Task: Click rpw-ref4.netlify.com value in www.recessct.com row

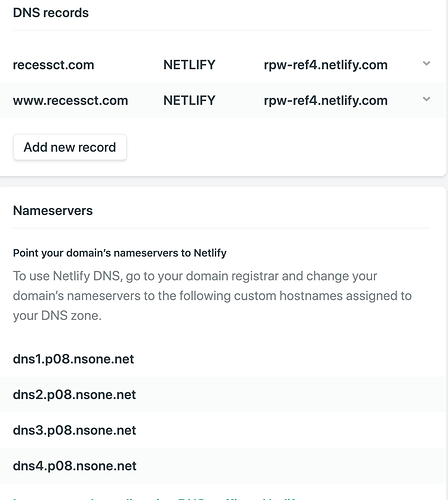Action: pyautogui.click(x=326, y=101)
